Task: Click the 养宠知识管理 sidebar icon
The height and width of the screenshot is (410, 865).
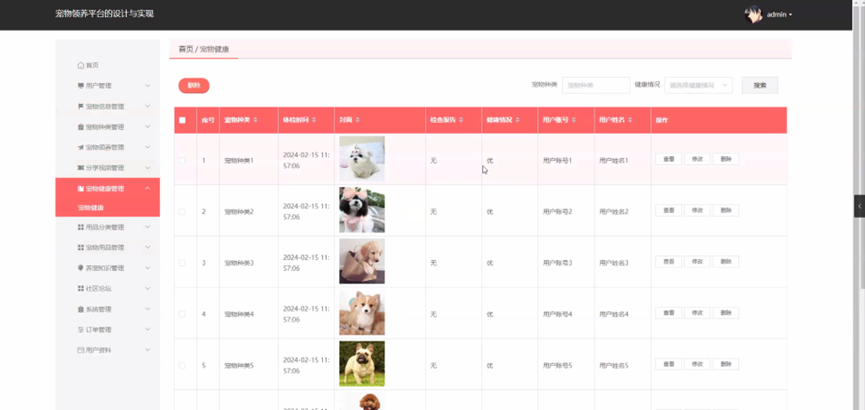Action: click(81, 268)
